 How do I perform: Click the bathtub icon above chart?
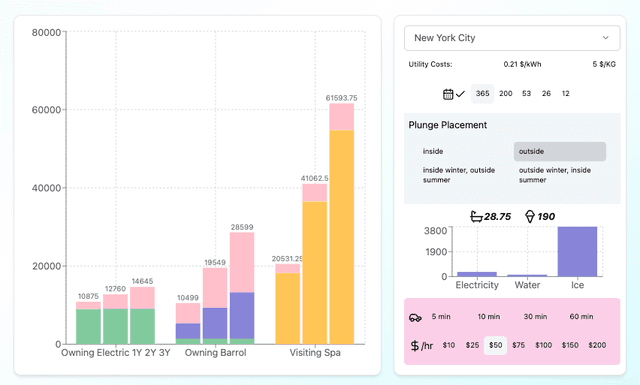tap(476, 216)
